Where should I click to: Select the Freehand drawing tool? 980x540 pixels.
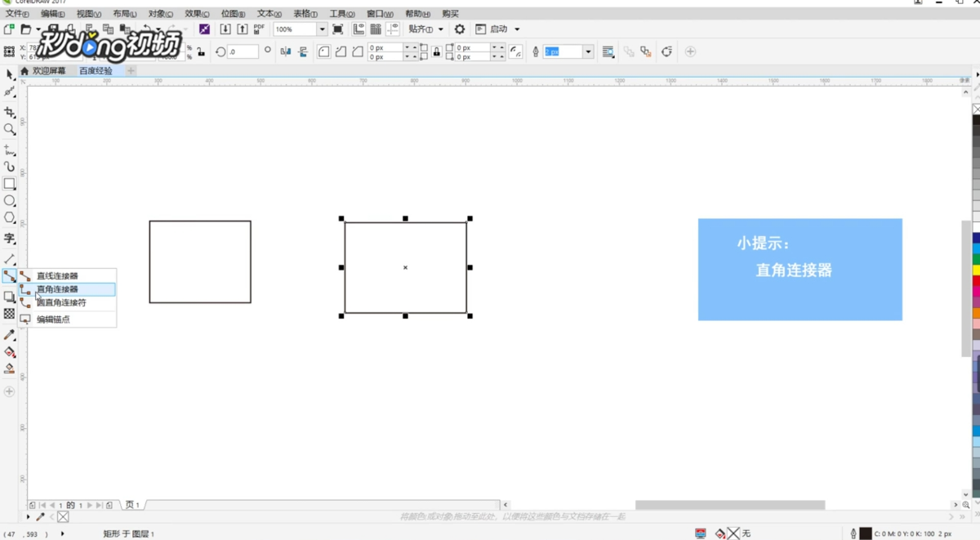tap(10, 150)
